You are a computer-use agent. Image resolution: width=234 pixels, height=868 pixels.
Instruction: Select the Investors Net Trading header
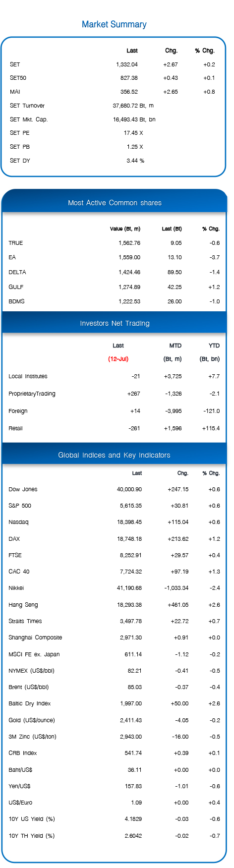pos(115,323)
